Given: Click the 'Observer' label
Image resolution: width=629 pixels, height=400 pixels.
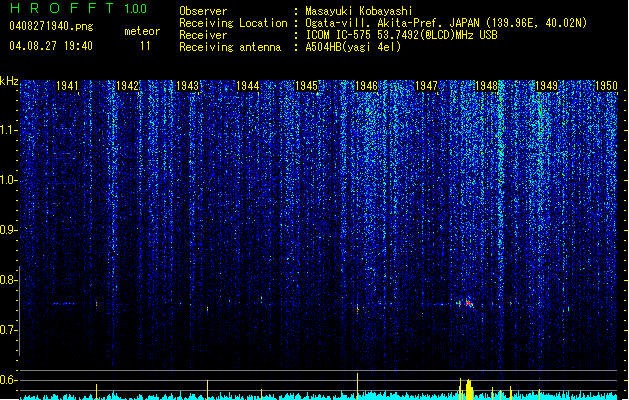Looking at the screenshot, I should [x=203, y=11].
